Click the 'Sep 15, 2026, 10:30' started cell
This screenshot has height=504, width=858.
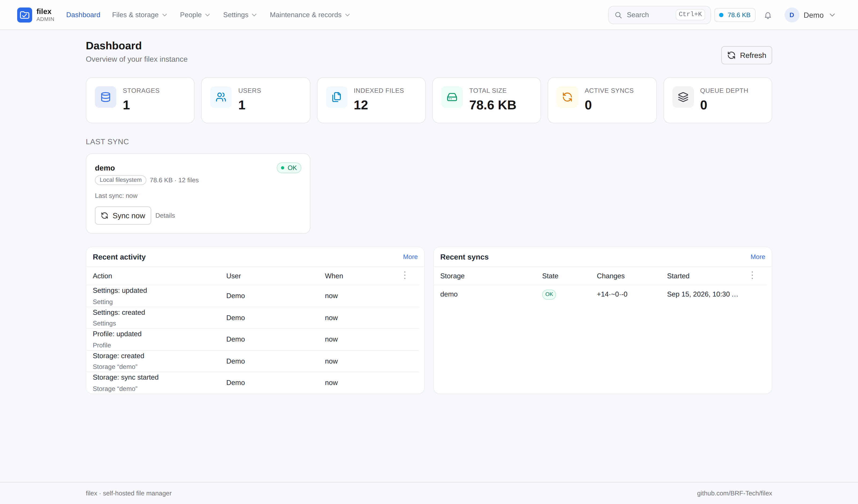tap(702, 294)
